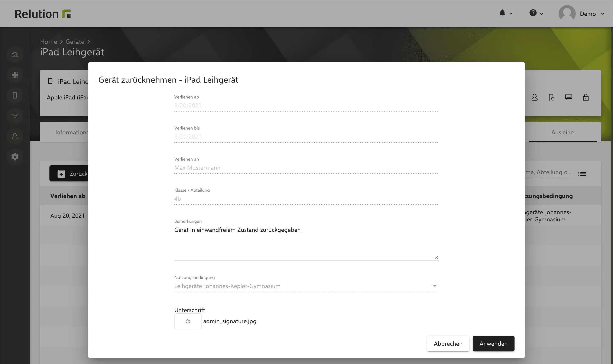
Task: Open the users sidebar icon
Action: pos(15,136)
